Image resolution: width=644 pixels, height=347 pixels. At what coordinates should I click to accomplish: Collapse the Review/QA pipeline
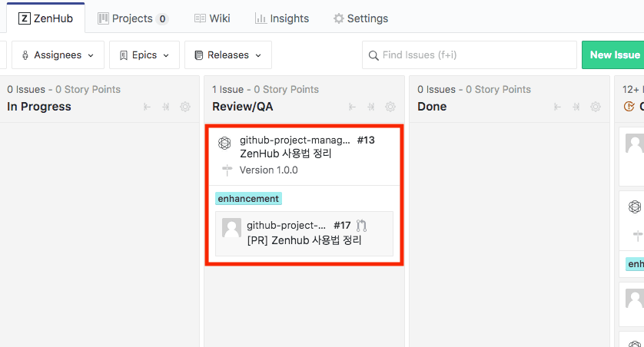(x=371, y=107)
